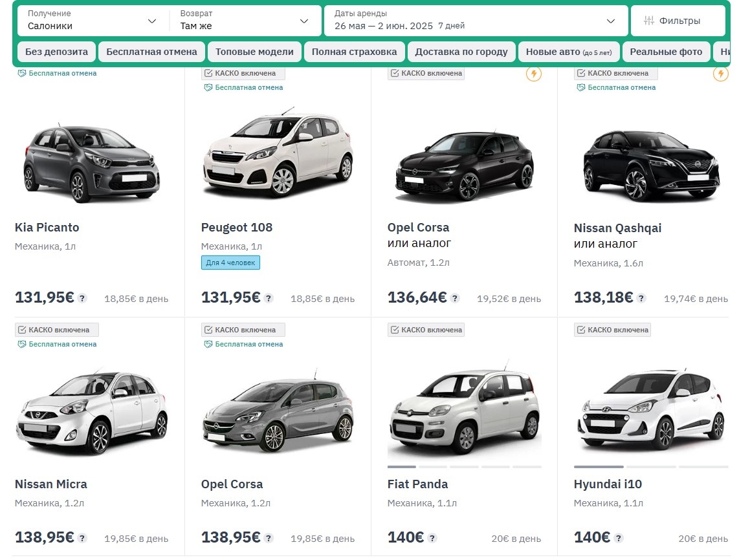
Task: Click the question mark beside Hyundai i10 price
Action: (618, 537)
